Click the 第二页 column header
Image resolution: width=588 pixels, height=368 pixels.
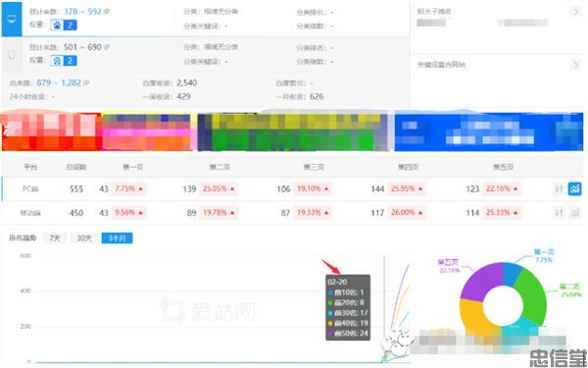[x=220, y=167]
